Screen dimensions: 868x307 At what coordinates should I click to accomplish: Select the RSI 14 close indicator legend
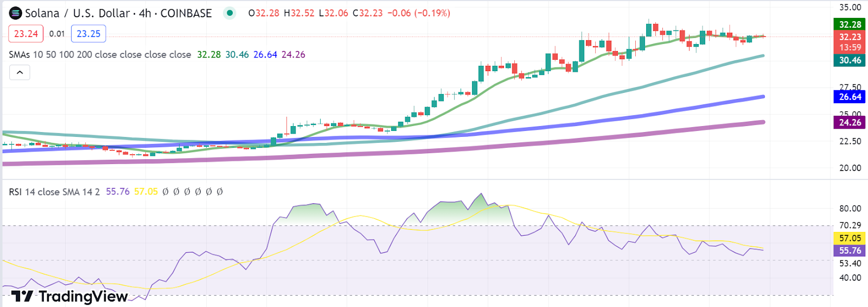point(54,192)
